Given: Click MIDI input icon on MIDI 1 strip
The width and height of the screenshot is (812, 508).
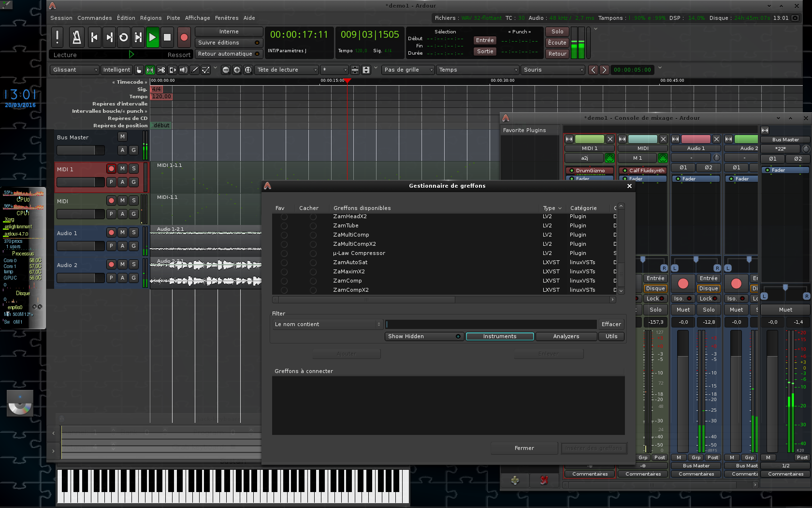Looking at the screenshot, I should click(x=609, y=158).
